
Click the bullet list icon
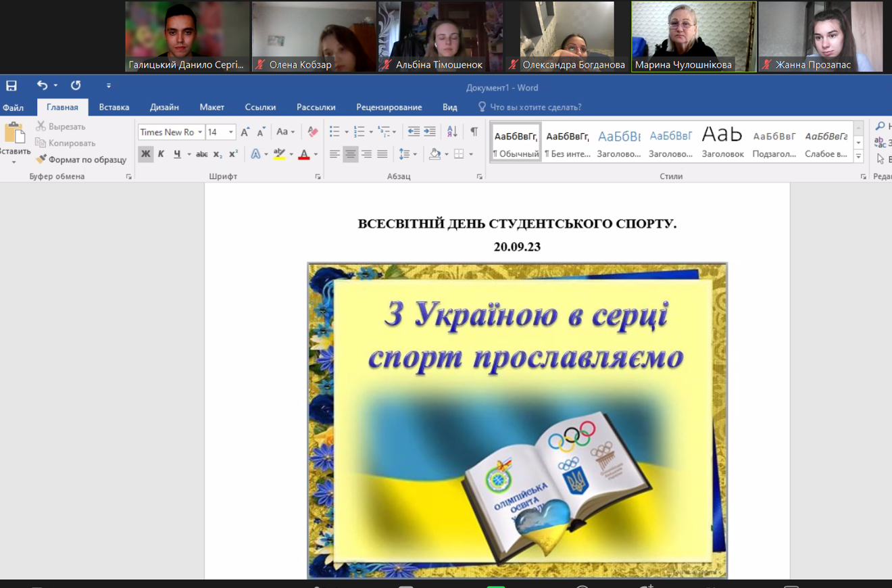[334, 132]
